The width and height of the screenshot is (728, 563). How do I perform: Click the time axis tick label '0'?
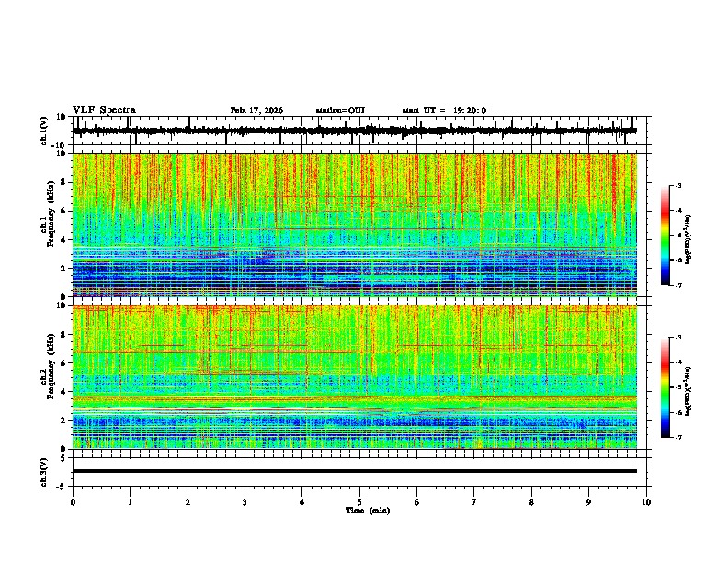tap(73, 502)
